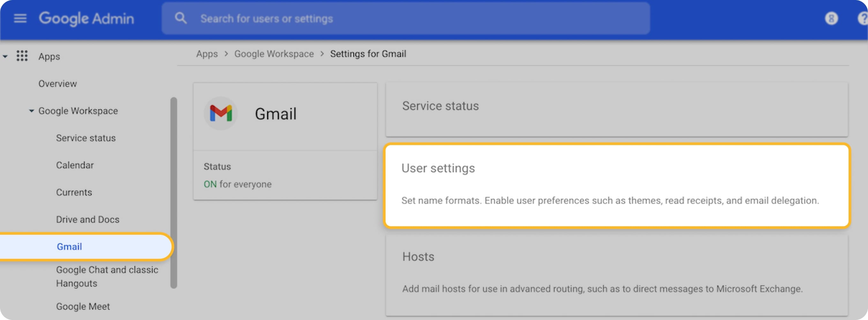Expand the Hosts card
868x320 pixels.
(x=616, y=275)
